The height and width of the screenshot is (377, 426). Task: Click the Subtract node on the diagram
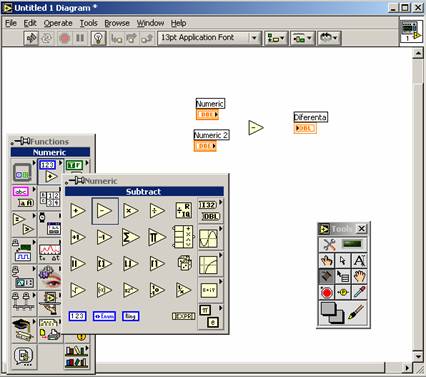click(x=256, y=128)
